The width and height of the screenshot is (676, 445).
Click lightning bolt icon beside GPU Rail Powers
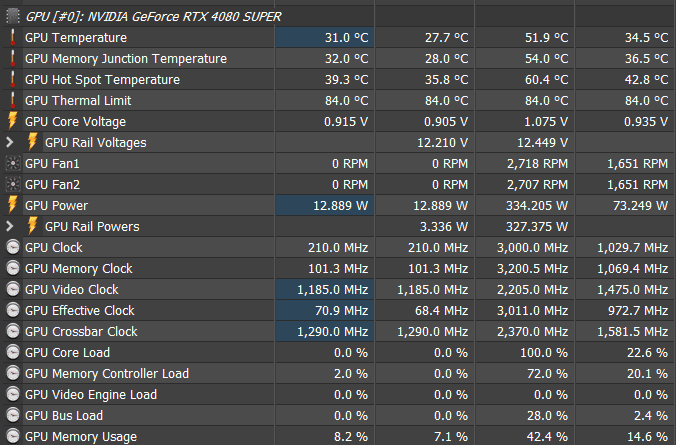click(32, 226)
